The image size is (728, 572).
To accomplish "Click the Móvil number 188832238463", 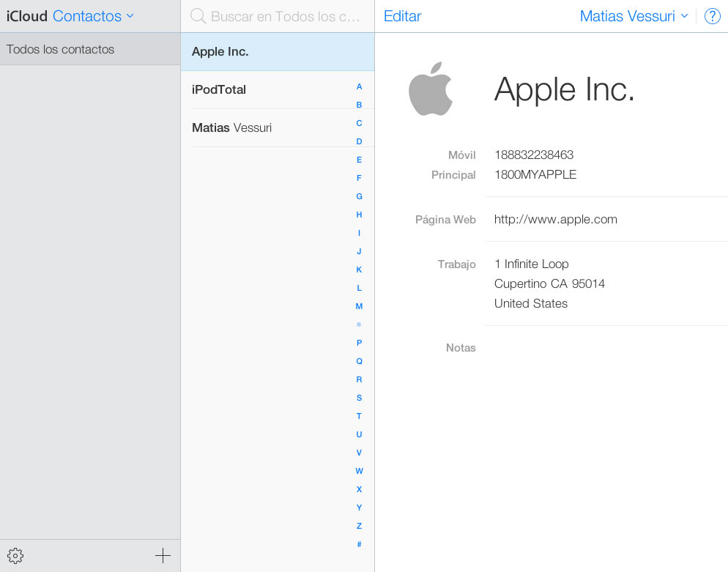I will tap(534, 155).
